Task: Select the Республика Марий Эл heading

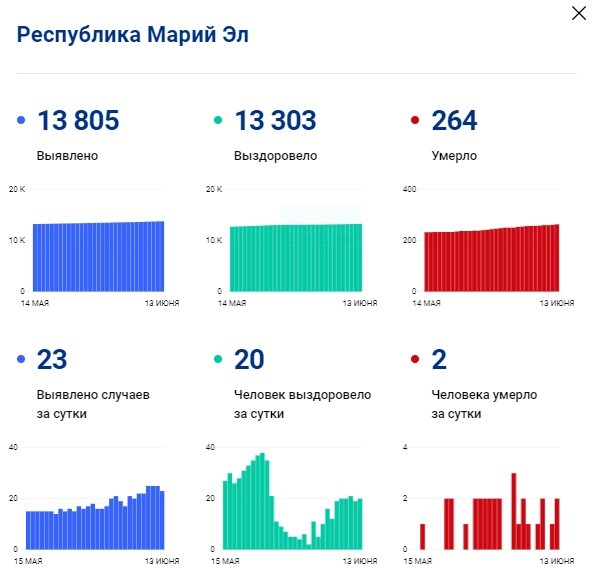Action: pyautogui.click(x=133, y=35)
